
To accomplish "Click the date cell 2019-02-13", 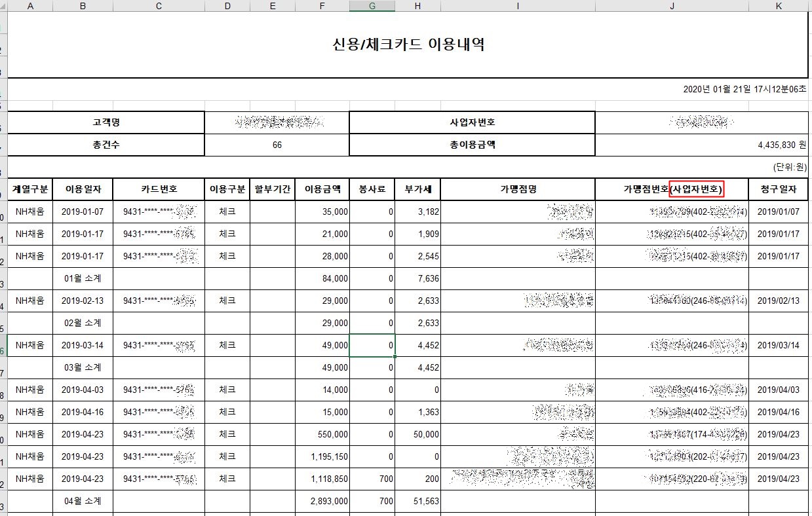I will 83,301.
